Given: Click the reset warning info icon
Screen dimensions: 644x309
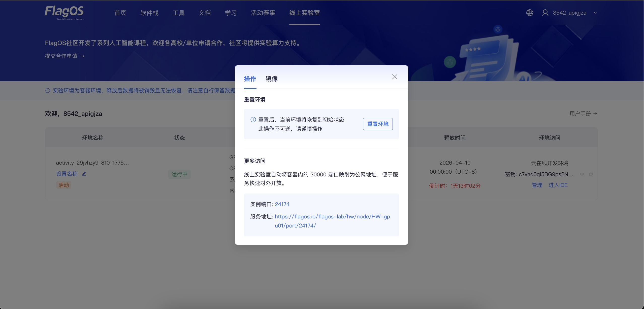Looking at the screenshot, I should pyautogui.click(x=253, y=120).
